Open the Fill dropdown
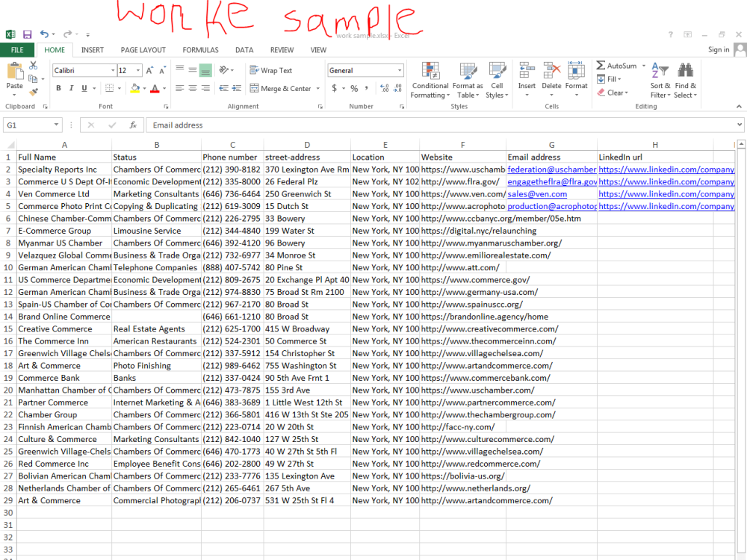Screen dimensions: 747x560 click(x=609, y=79)
